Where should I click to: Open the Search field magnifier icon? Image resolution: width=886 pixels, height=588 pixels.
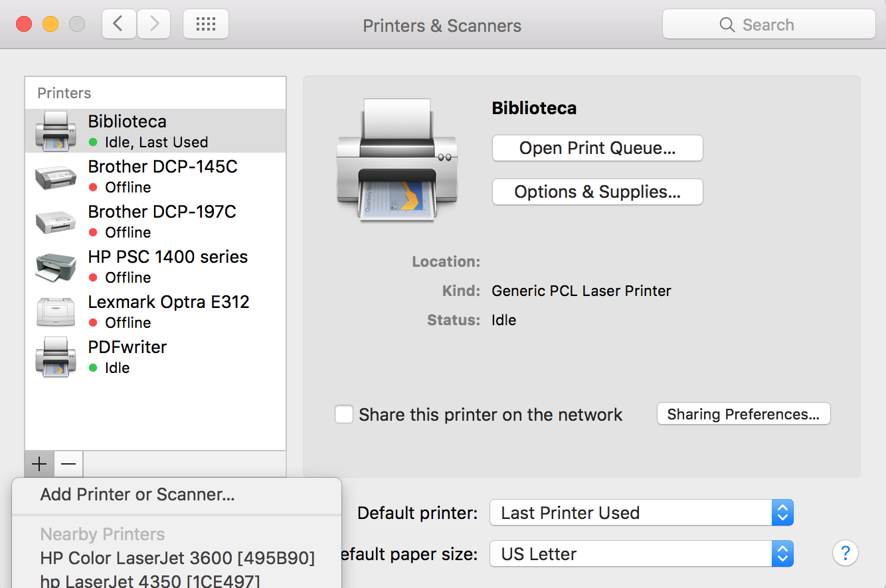click(727, 24)
